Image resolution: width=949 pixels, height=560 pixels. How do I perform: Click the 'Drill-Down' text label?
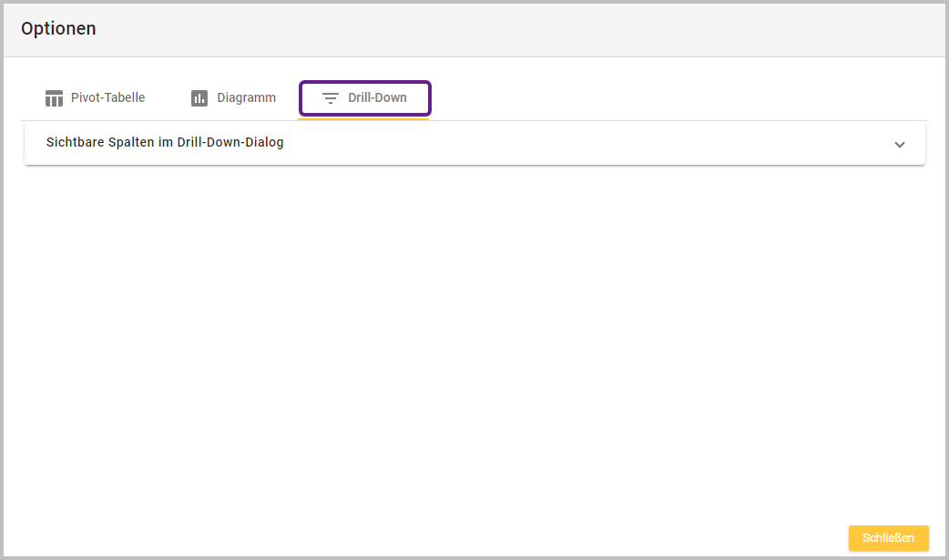(x=377, y=98)
